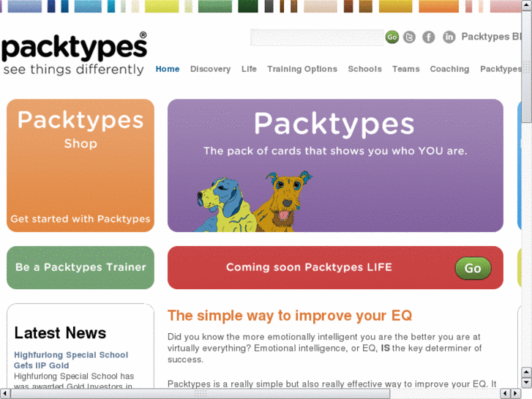Open Highfurlong Special School news link
This screenshot has width=532, height=399.
[71, 360]
